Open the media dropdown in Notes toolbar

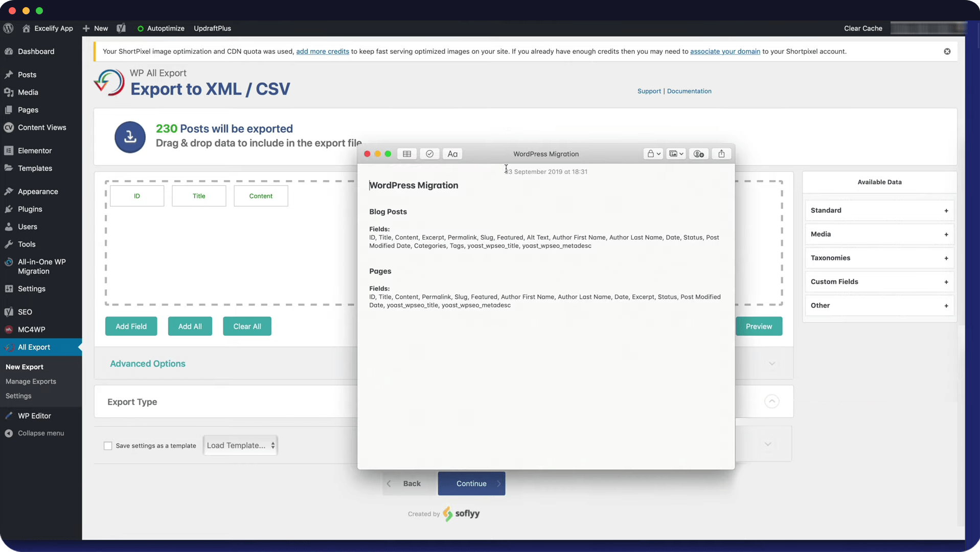tap(676, 154)
